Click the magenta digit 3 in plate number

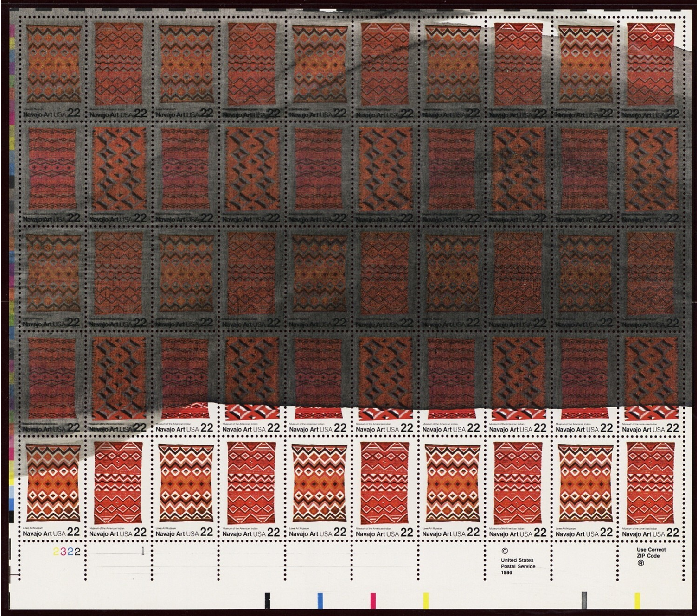(63, 552)
